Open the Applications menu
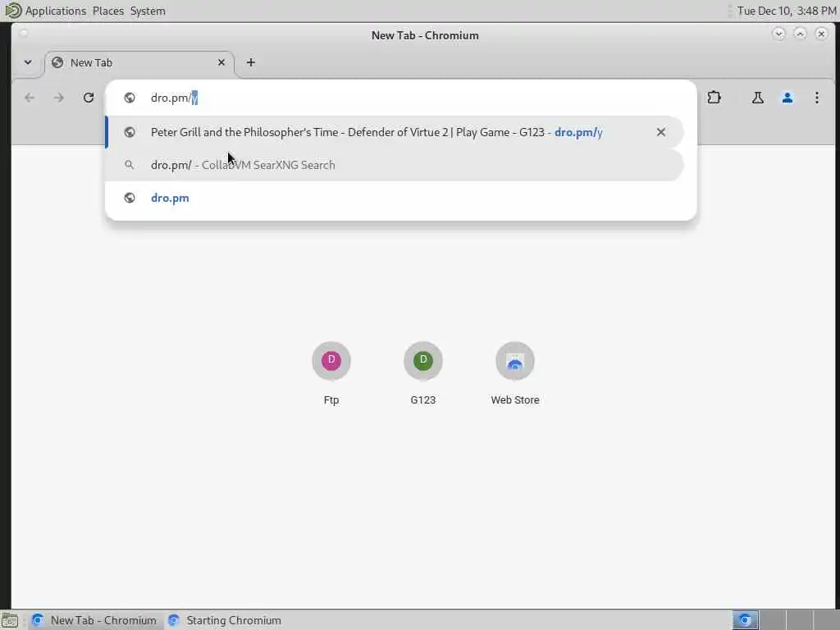This screenshot has height=630, width=840. (55, 11)
